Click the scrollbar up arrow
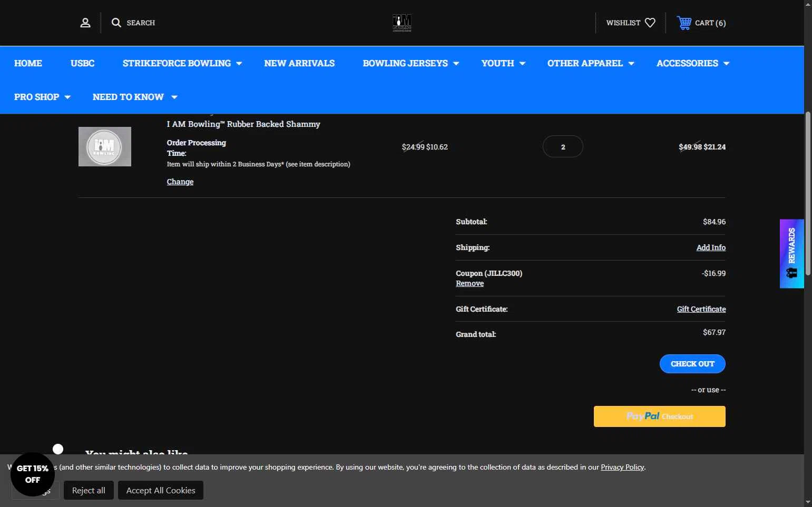 coord(808,4)
